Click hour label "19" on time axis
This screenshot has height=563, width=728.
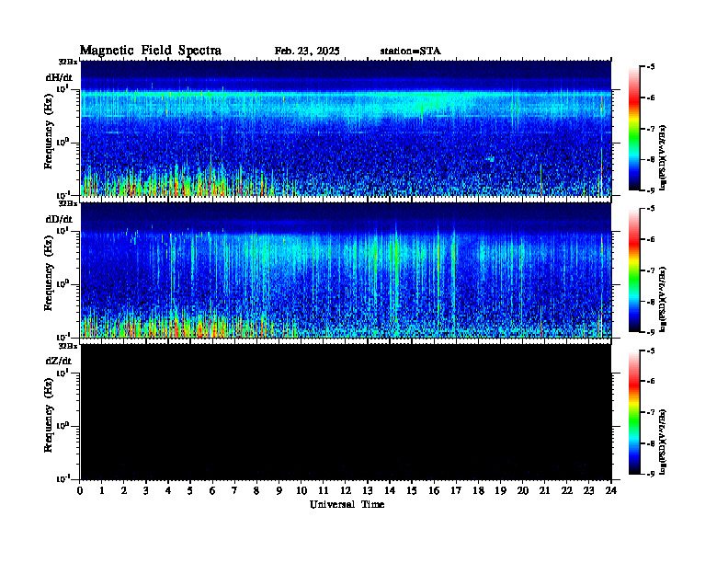click(500, 490)
